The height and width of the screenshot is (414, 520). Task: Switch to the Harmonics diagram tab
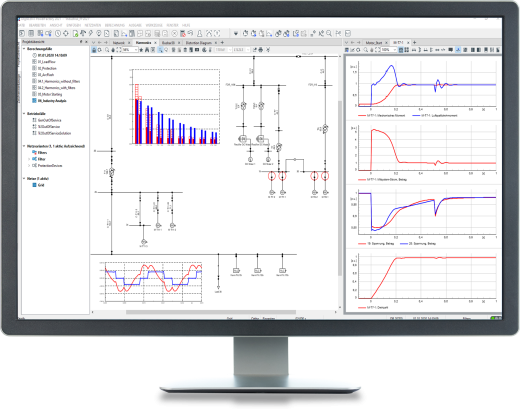pos(143,43)
